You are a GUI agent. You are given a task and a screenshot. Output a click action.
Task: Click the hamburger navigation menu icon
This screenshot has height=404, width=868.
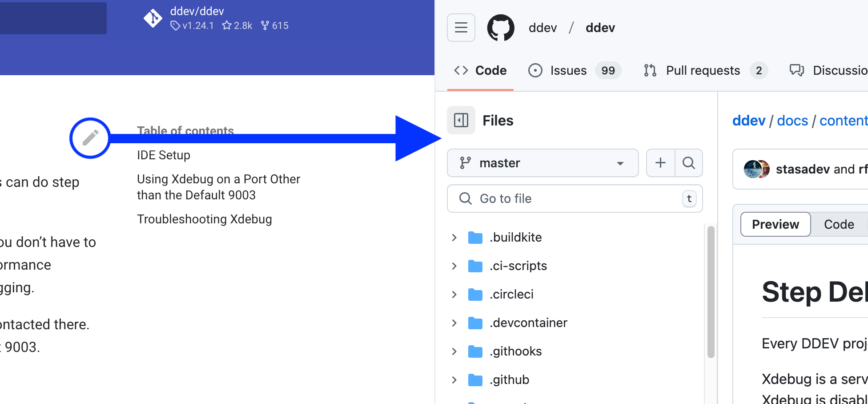(x=461, y=27)
